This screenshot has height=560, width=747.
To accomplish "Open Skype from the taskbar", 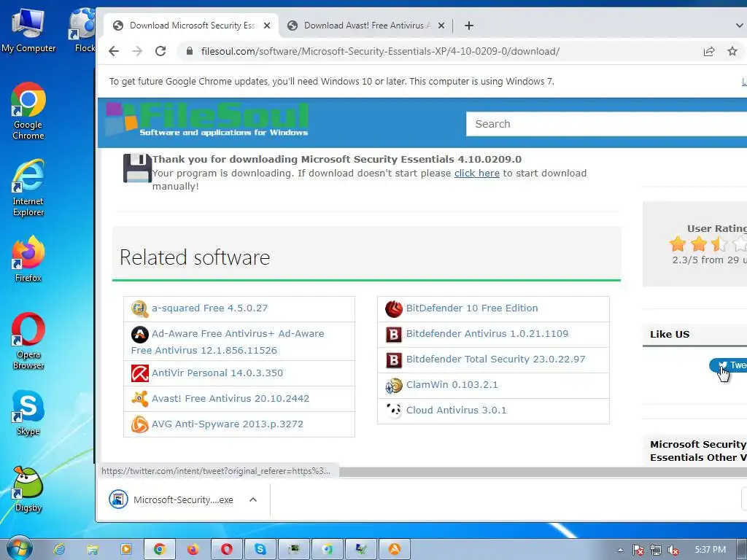I will pos(260,549).
